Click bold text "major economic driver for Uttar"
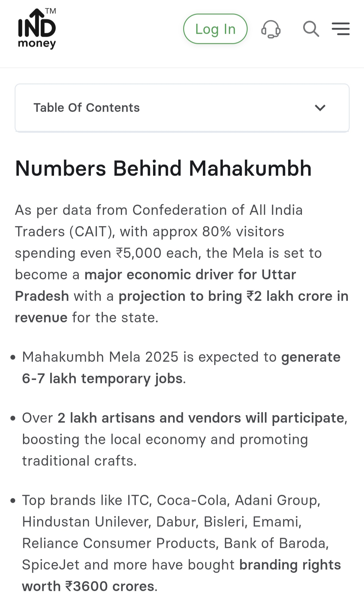This screenshot has width=364, height=607. [190, 275]
